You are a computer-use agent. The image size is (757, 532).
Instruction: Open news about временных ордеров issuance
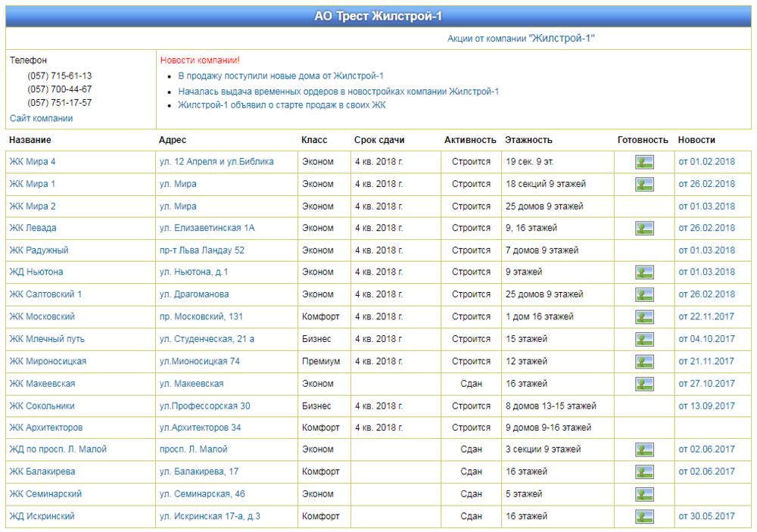point(338,92)
